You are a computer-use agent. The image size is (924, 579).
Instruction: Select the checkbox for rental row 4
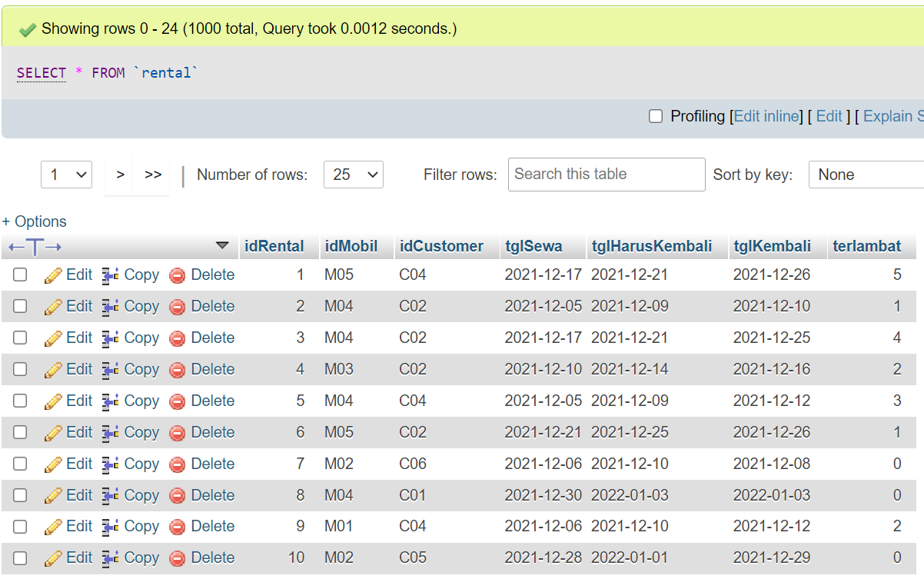point(20,369)
